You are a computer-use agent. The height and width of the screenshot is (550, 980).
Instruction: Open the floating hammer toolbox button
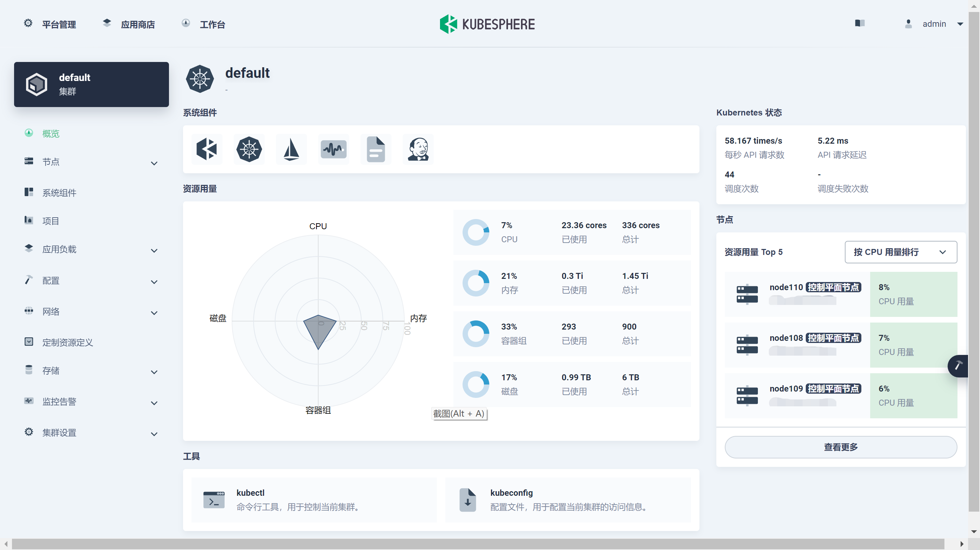point(958,366)
